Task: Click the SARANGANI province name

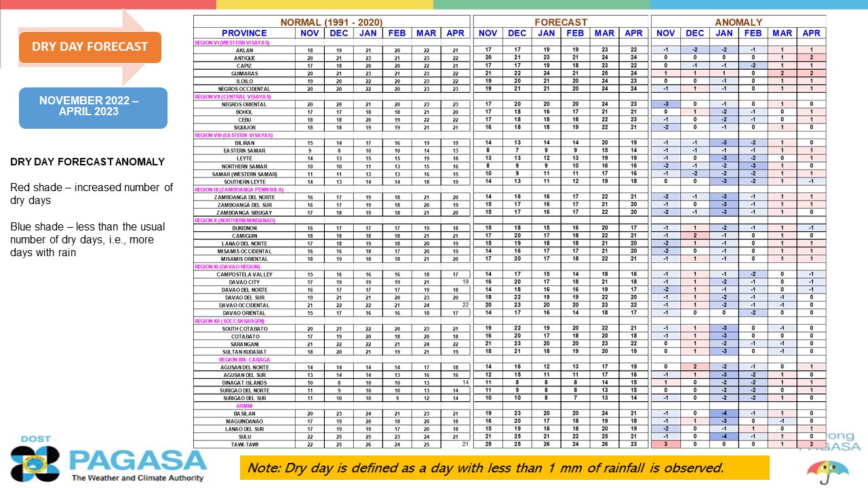Action: [x=245, y=344]
